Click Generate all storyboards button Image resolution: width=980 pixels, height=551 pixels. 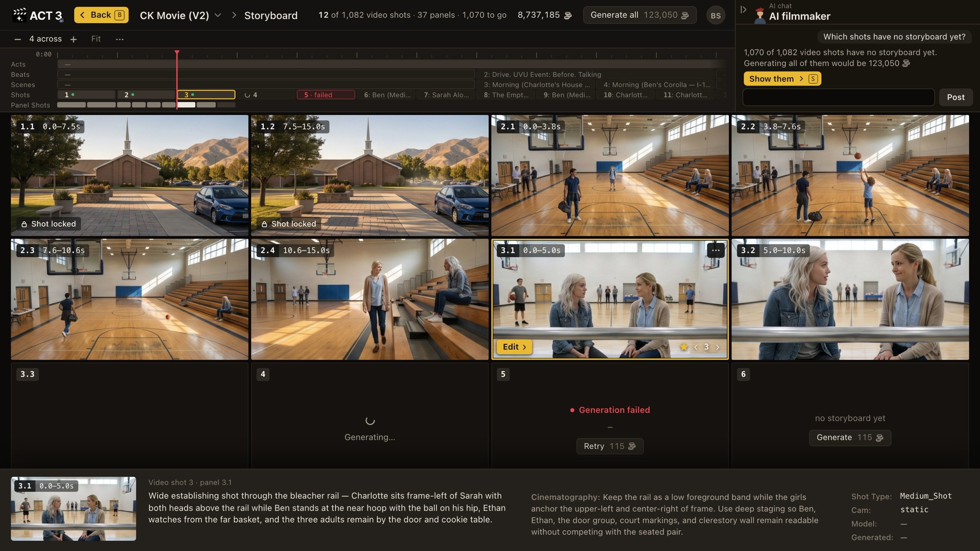click(x=639, y=15)
